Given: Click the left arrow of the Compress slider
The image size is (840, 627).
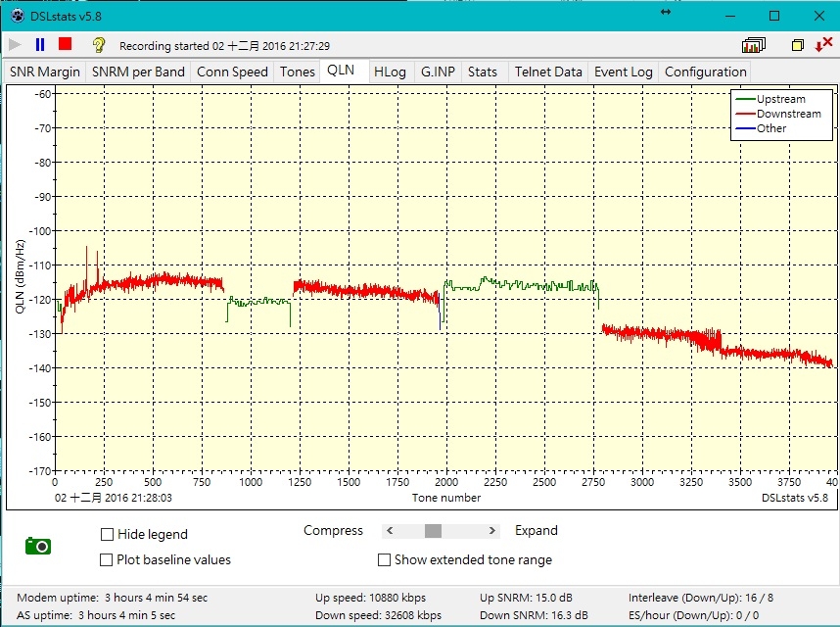Looking at the screenshot, I should click(x=390, y=531).
